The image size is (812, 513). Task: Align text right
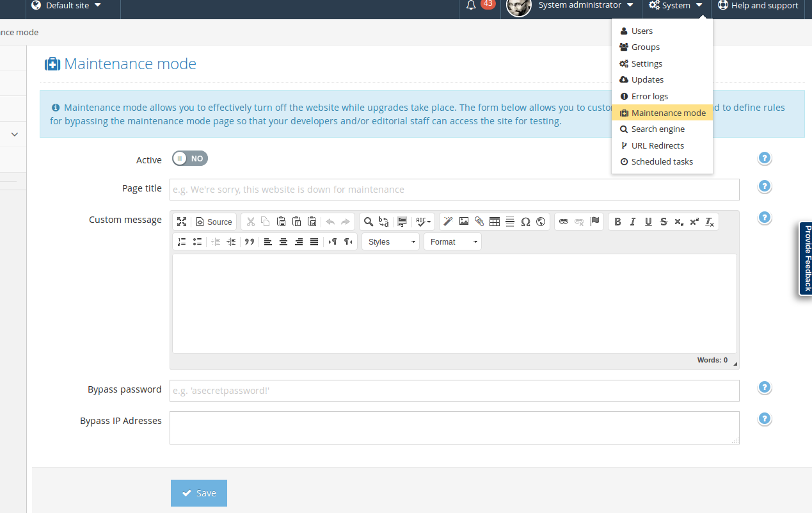click(x=299, y=241)
